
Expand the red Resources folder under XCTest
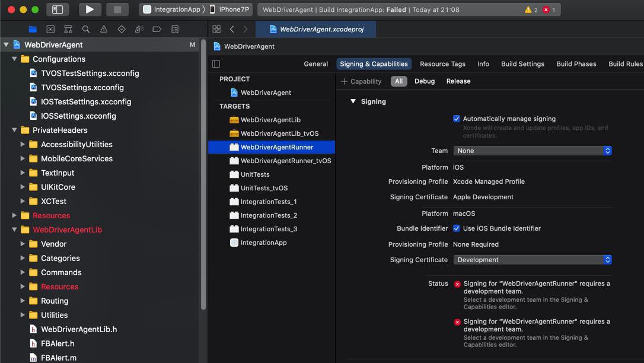click(14, 215)
